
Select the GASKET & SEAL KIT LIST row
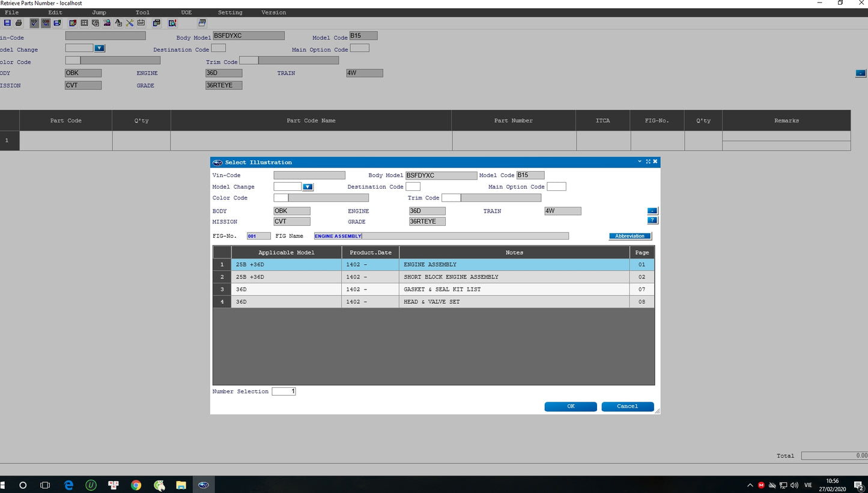point(442,289)
